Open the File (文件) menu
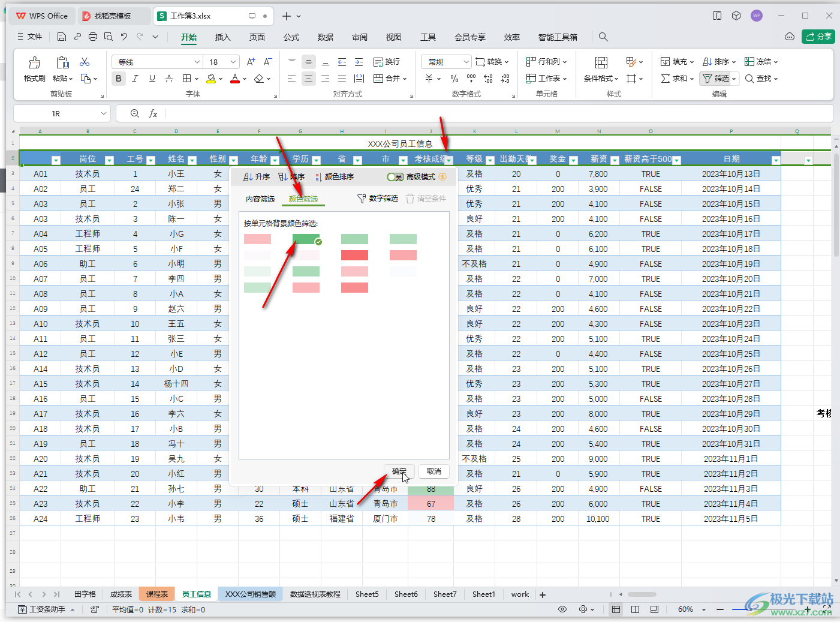 point(29,37)
